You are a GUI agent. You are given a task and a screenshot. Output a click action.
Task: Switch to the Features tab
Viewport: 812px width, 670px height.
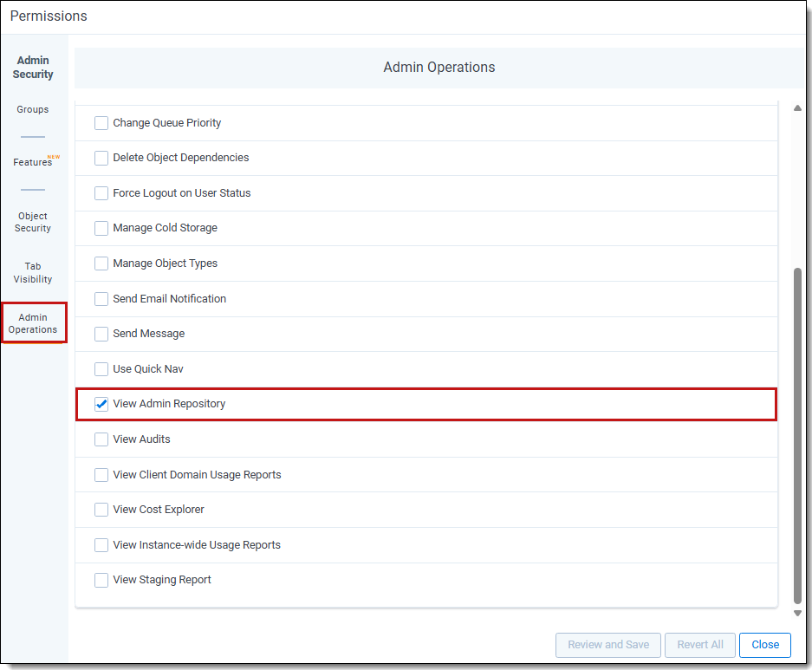33,162
